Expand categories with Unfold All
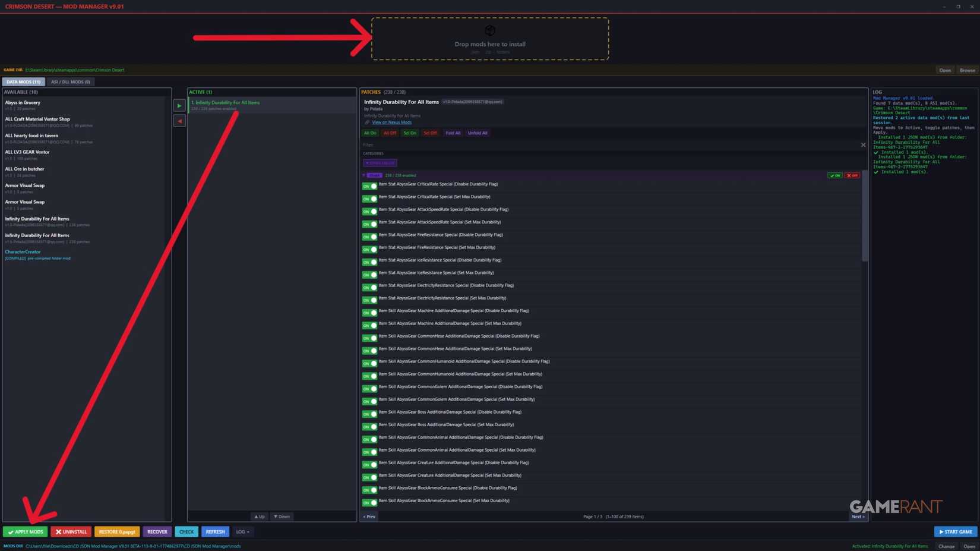The width and height of the screenshot is (980, 551). coord(478,133)
